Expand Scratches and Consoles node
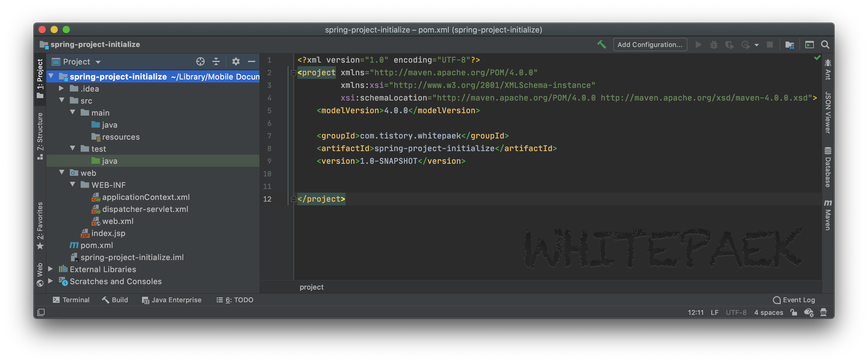This screenshot has height=363, width=868. (51, 281)
